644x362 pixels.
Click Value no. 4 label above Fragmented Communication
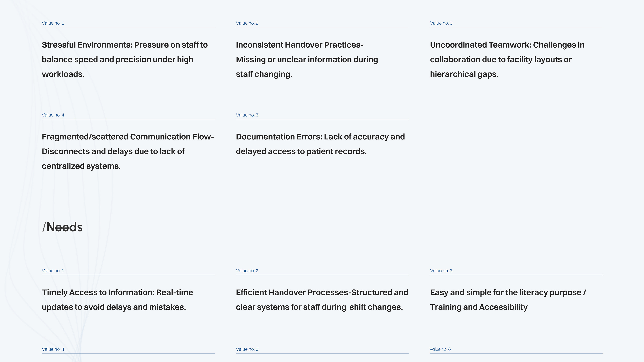53,115
